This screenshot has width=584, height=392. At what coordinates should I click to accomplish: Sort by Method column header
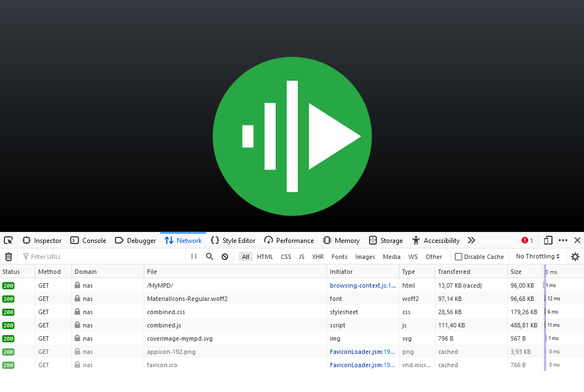click(53, 272)
